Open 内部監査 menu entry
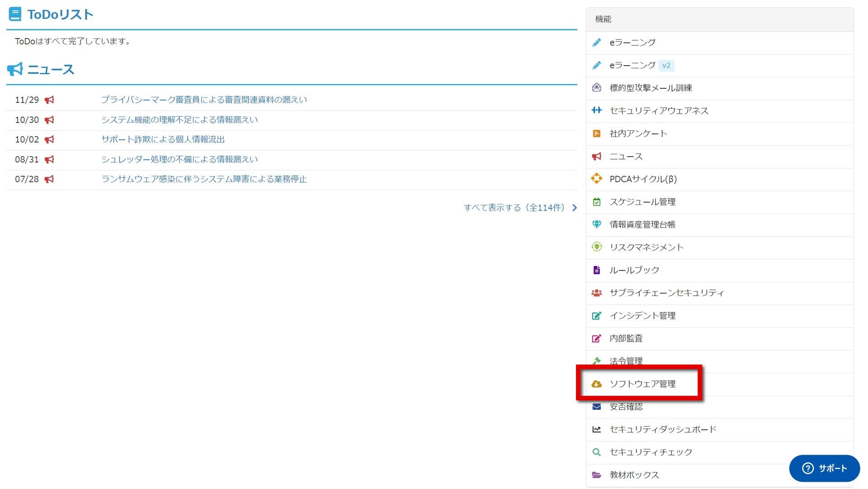The width and height of the screenshot is (868, 489). pyautogui.click(x=720, y=339)
